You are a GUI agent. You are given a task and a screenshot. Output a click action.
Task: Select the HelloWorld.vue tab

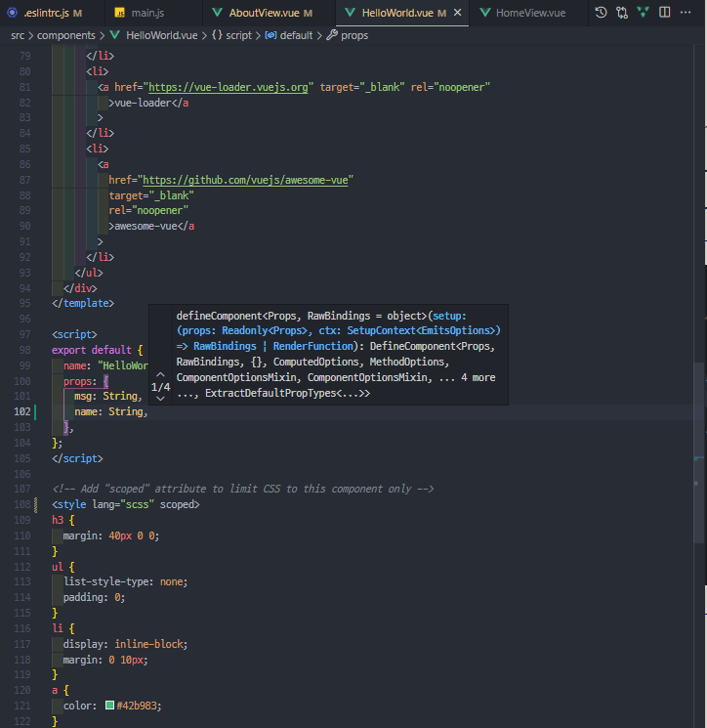397,13
